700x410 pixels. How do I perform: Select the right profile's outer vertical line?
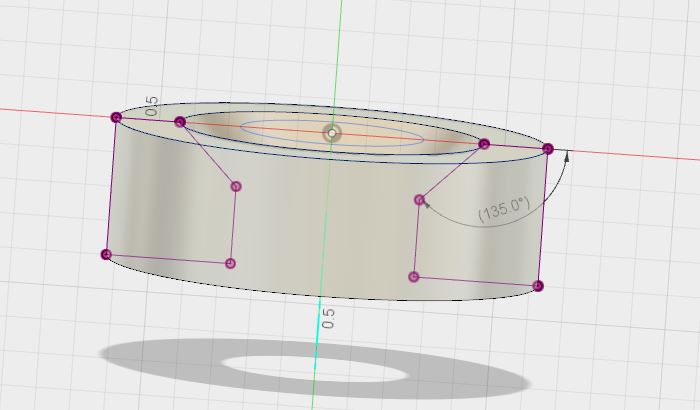coord(543,217)
